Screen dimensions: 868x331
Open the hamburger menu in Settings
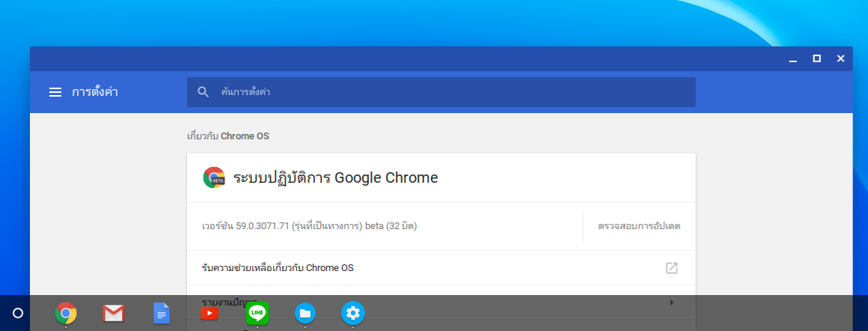click(x=55, y=92)
